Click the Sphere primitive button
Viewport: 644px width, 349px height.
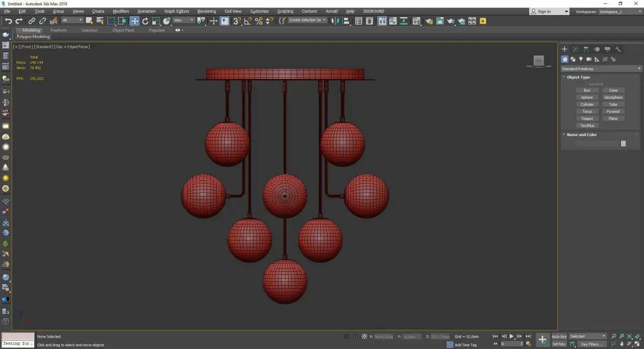pos(587,98)
